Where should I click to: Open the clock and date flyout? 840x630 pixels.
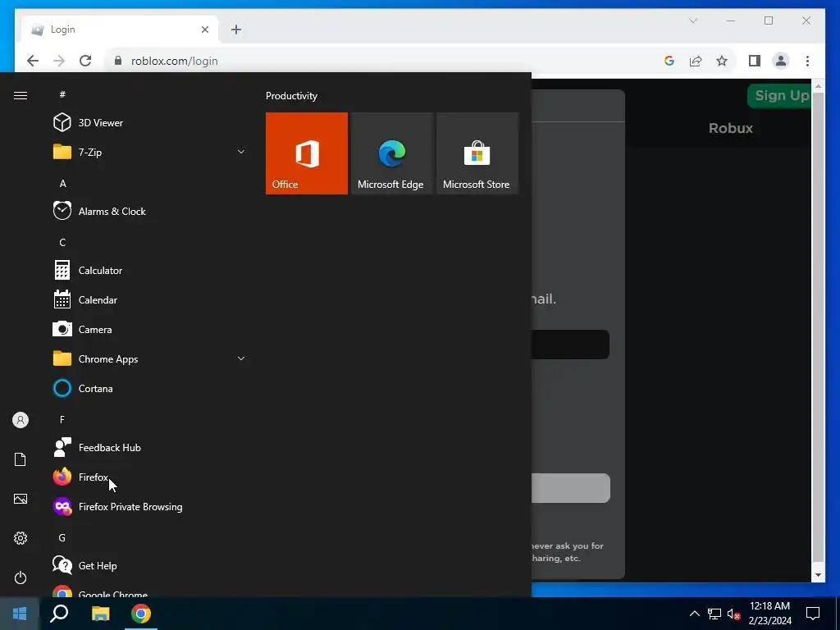click(769, 614)
